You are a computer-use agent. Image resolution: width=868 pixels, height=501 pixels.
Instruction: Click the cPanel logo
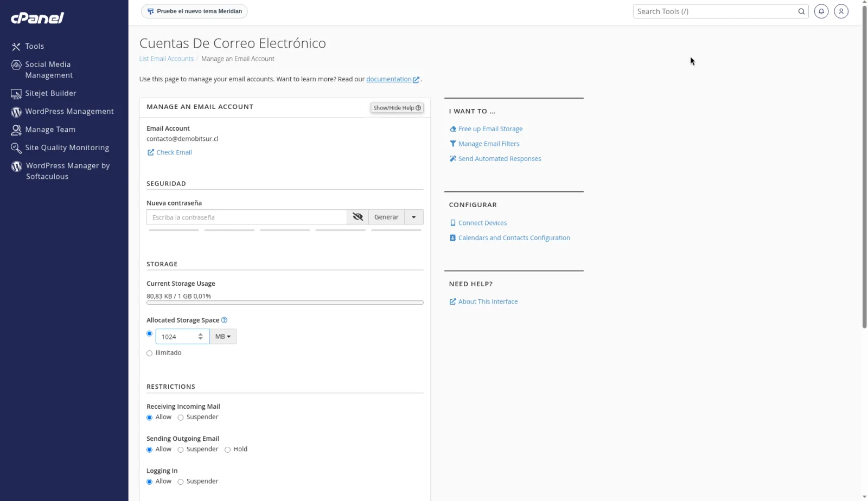37,18
